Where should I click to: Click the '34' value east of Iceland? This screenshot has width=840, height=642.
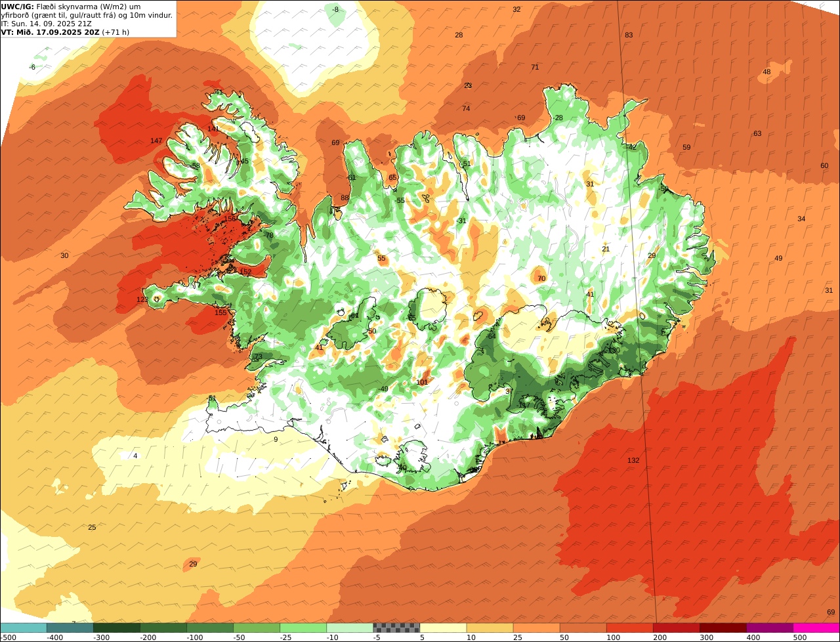[801, 219]
